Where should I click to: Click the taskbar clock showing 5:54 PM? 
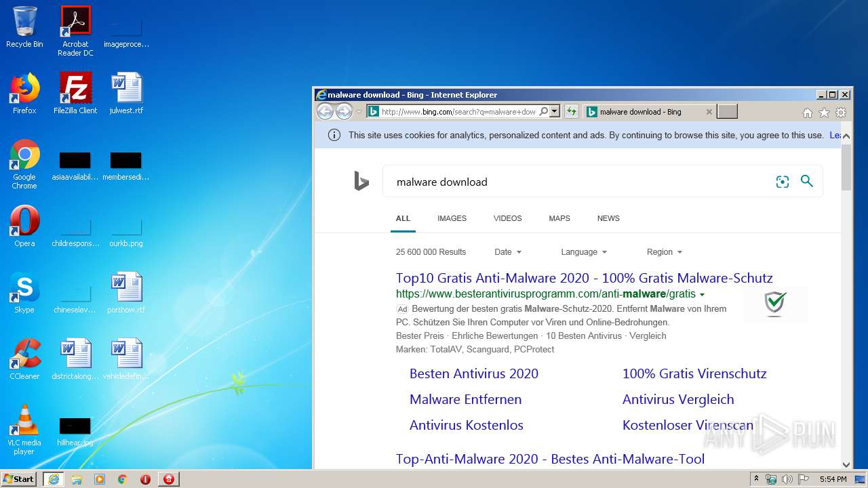point(833,479)
